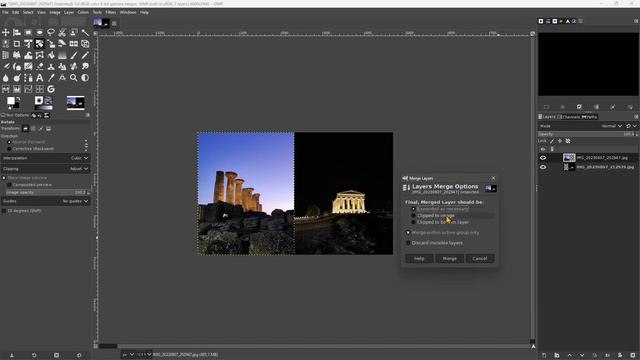The image size is (640, 360).
Task: Select the Scale tool
Action: pyautogui.click(x=51, y=44)
